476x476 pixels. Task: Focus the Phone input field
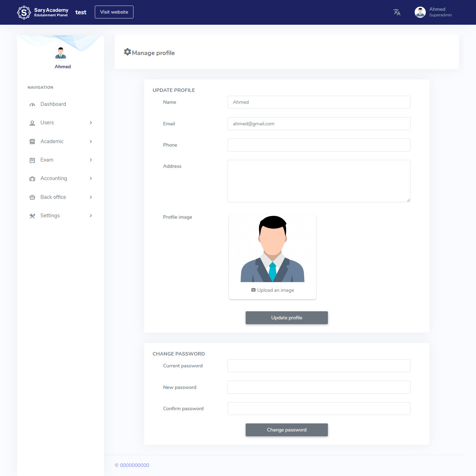[x=319, y=145]
